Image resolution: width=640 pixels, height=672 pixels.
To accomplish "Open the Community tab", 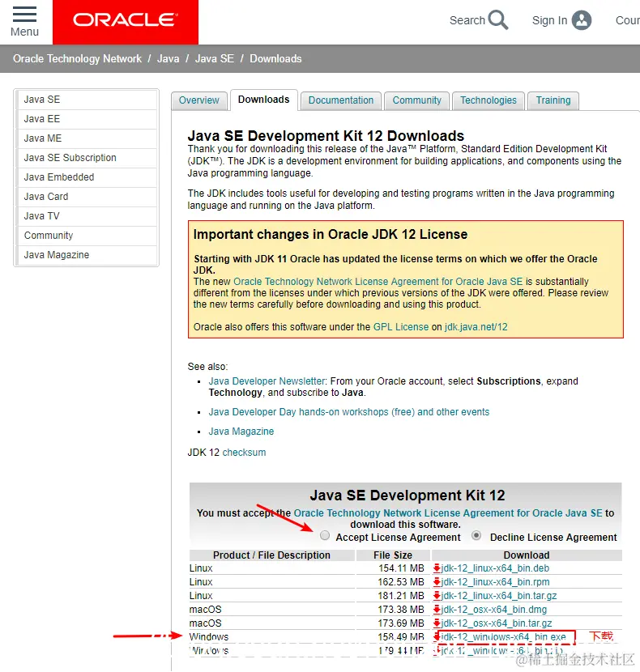I will 417,100.
